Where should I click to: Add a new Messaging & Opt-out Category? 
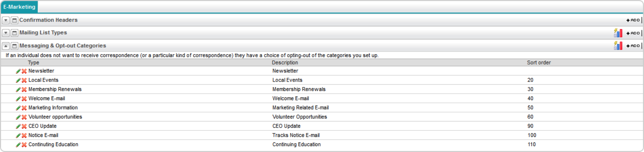[633, 46]
